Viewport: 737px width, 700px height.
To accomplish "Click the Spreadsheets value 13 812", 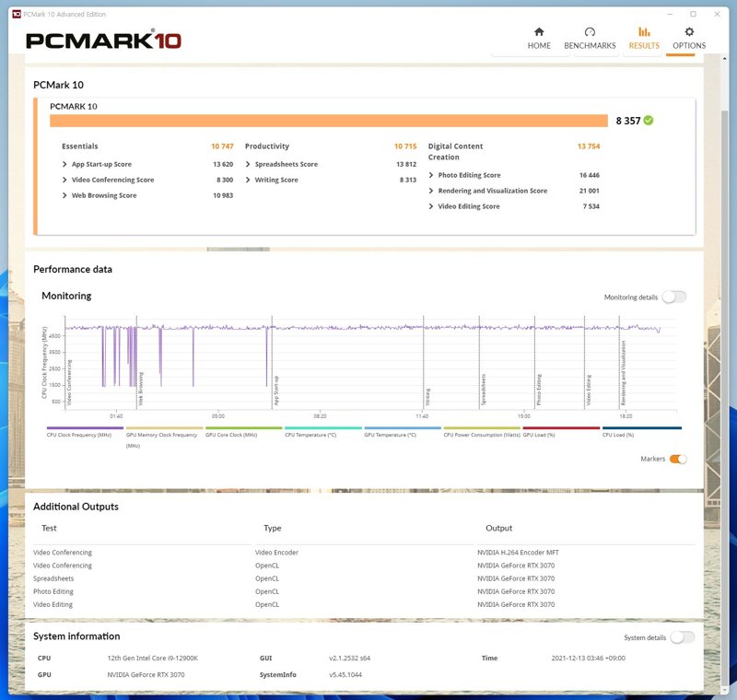I will (x=406, y=164).
